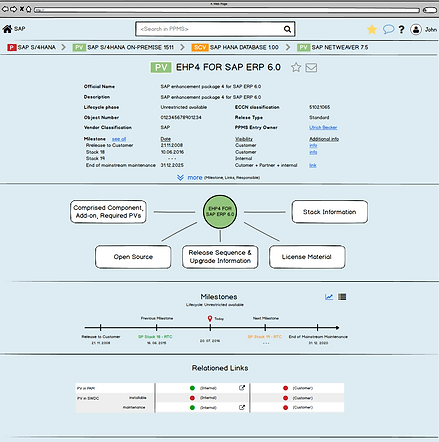This screenshot has height=442, width=439.
Task: Click ECCN classification value 51021065
Action: coord(319,107)
